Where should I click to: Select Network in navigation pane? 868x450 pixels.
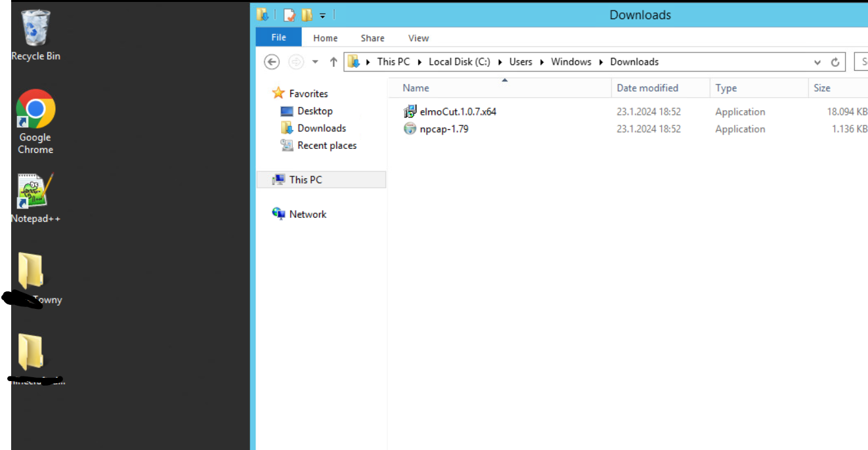pos(307,214)
